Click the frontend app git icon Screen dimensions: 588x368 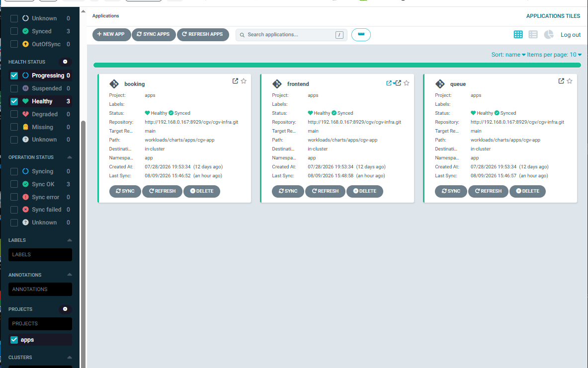(277, 84)
